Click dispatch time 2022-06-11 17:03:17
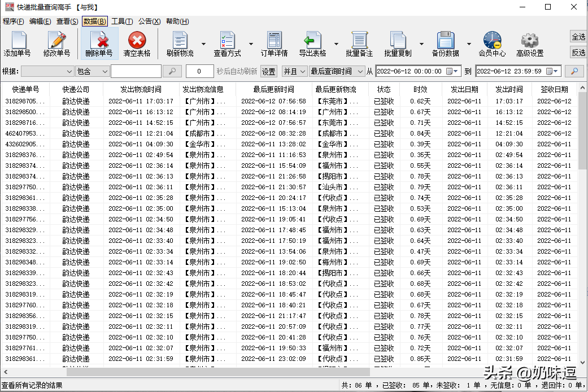Viewport: 588px width, 392px height. point(141,101)
